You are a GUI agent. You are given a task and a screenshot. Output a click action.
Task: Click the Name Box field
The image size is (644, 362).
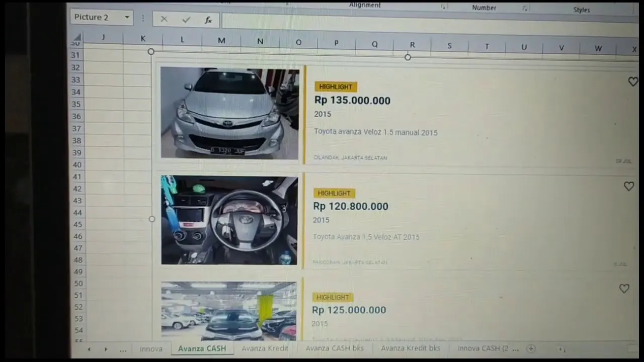pyautogui.click(x=97, y=17)
